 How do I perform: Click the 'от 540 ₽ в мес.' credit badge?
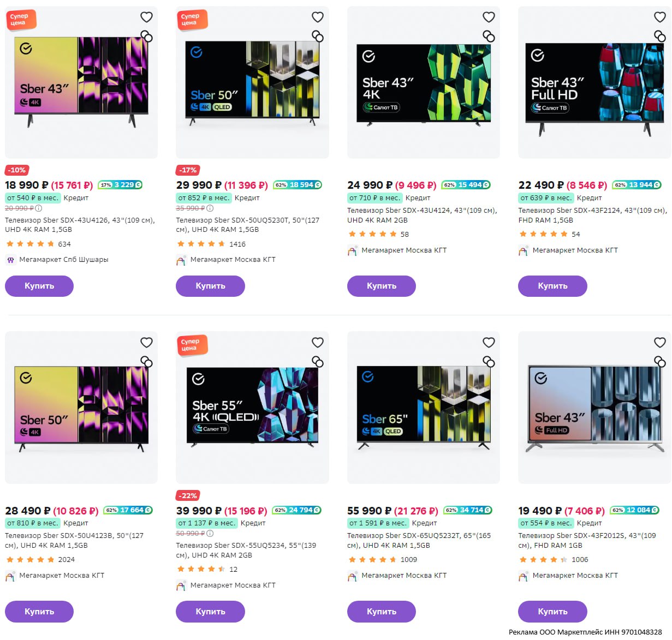33,198
